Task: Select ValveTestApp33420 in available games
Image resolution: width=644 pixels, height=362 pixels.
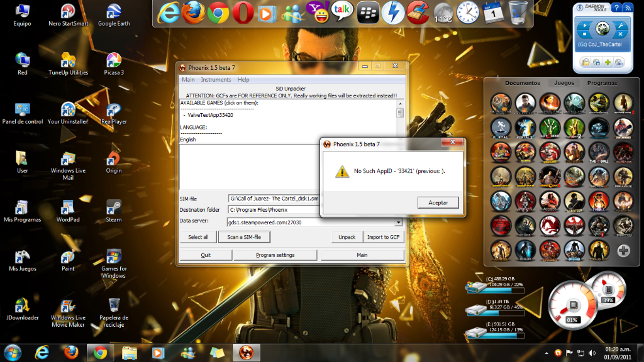Action: (210, 115)
